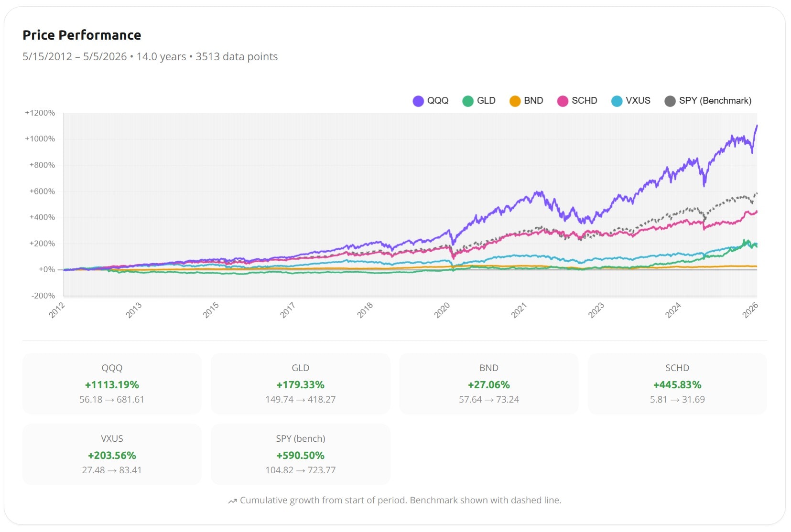791x532 pixels.
Task: Click the cumulative growth footnote text
Action: pyautogui.click(x=401, y=500)
